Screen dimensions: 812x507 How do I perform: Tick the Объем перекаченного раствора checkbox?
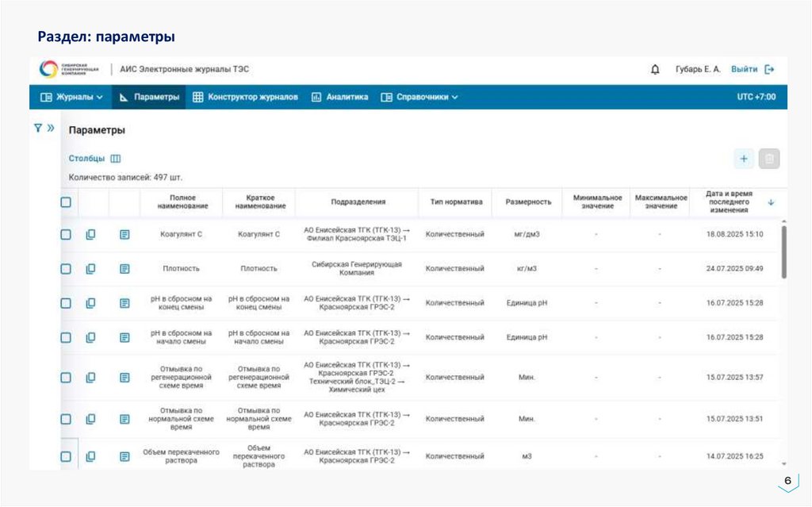coord(66,457)
